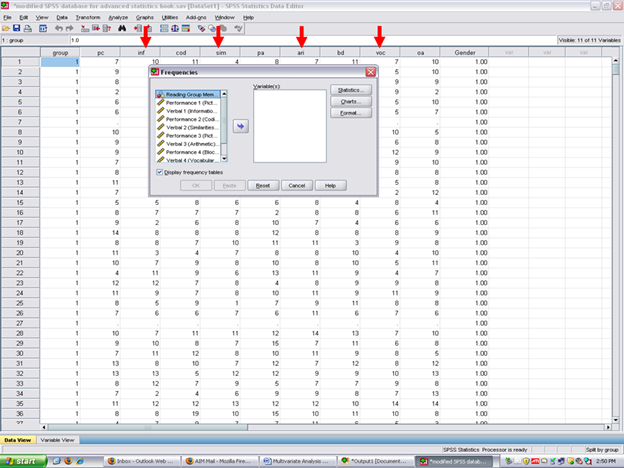
Task: Open the Statistics... options dialog
Action: 350,90
